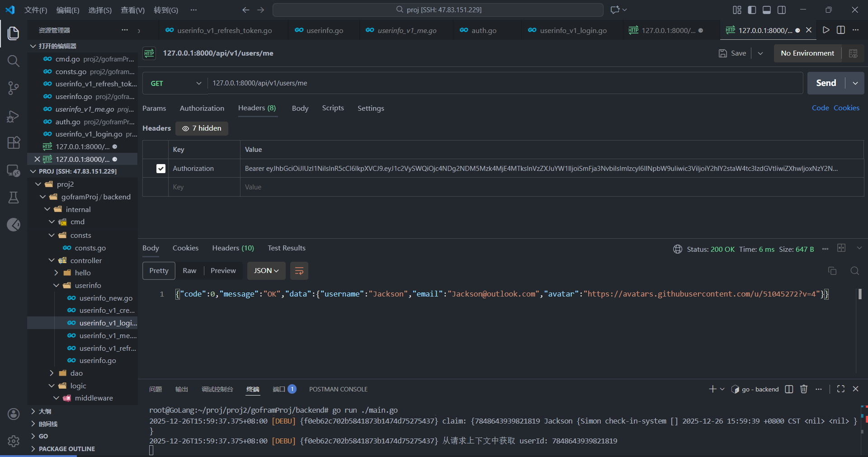Uncheck the Authorization header checkbox

click(x=160, y=169)
